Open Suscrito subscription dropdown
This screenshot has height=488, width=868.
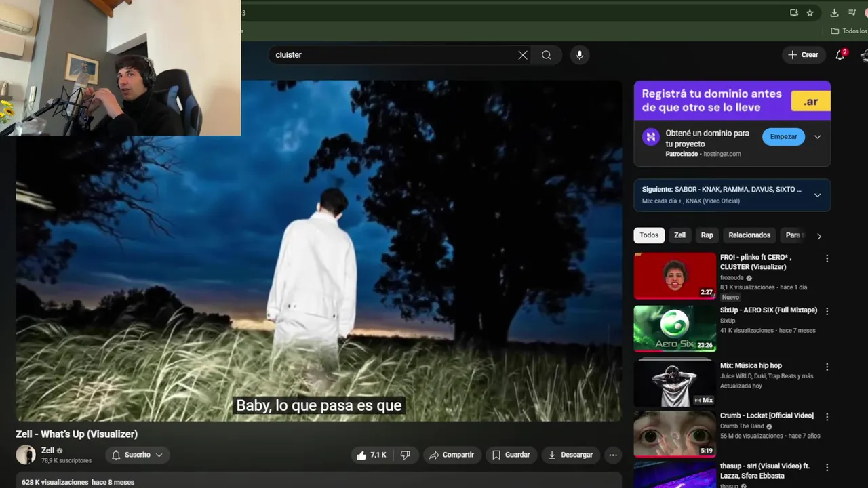[138, 455]
